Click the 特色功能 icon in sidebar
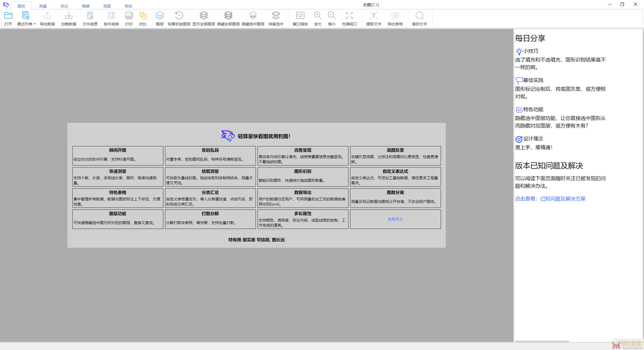The width and height of the screenshot is (644, 350). click(519, 110)
